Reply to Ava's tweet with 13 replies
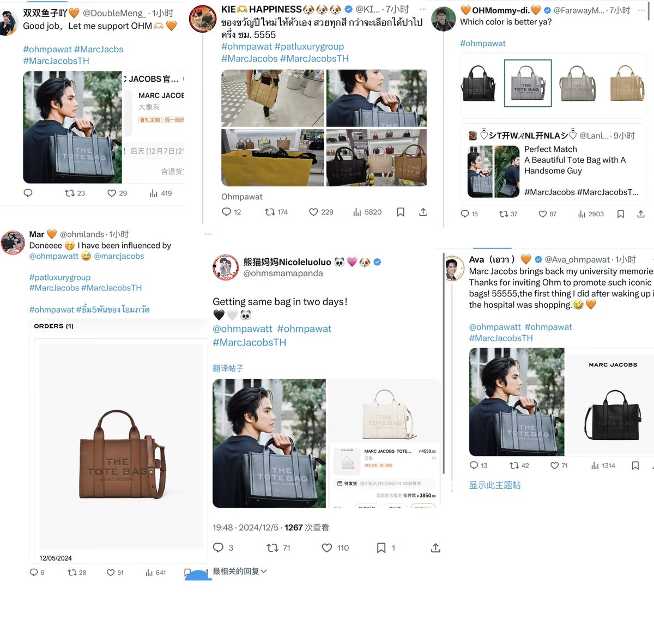The image size is (654, 644). pos(479,465)
